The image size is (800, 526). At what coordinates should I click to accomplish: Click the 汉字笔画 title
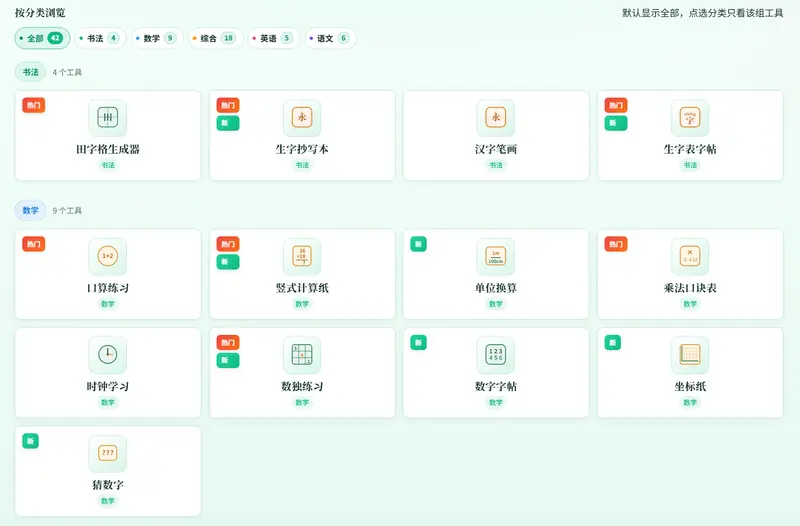click(496, 149)
